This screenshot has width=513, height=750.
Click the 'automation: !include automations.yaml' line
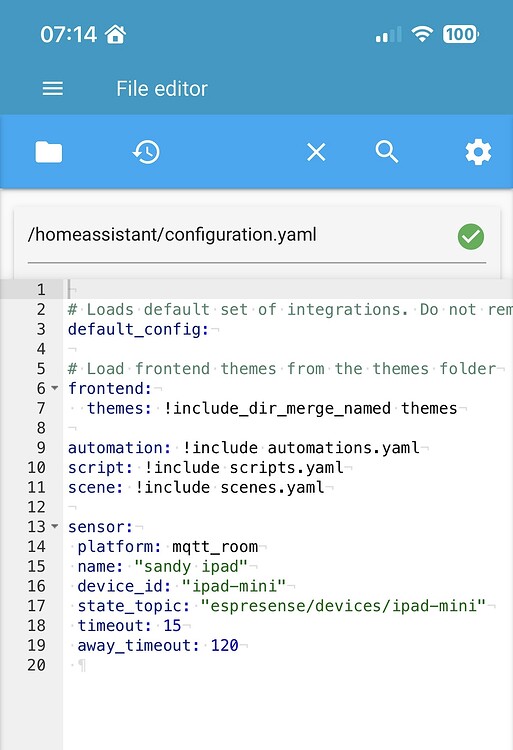tap(243, 448)
